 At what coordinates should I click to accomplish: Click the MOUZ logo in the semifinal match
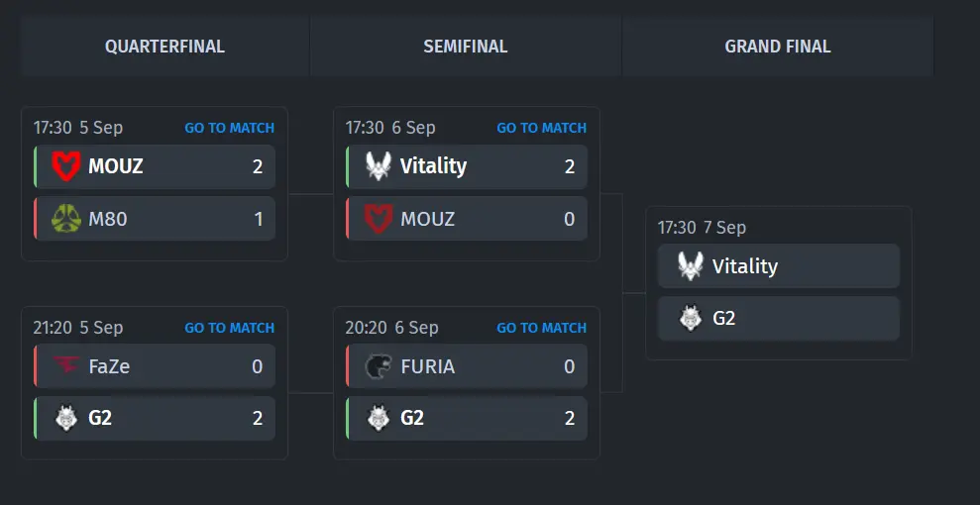pos(379,219)
